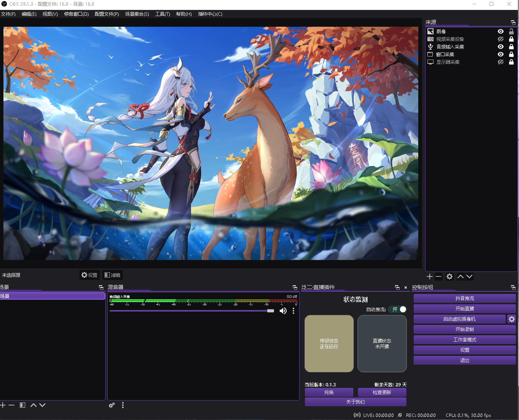Enable 工作室模式 studio mode
The width and height of the screenshot is (519, 420).
coord(465,340)
